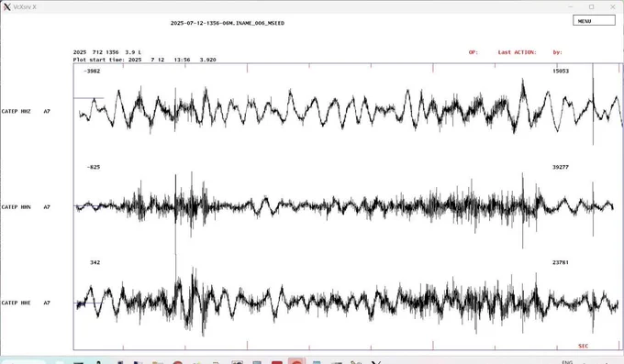Maximize the VcXsrv X window
Screen dimensions: 624x364
[x=591, y=6]
